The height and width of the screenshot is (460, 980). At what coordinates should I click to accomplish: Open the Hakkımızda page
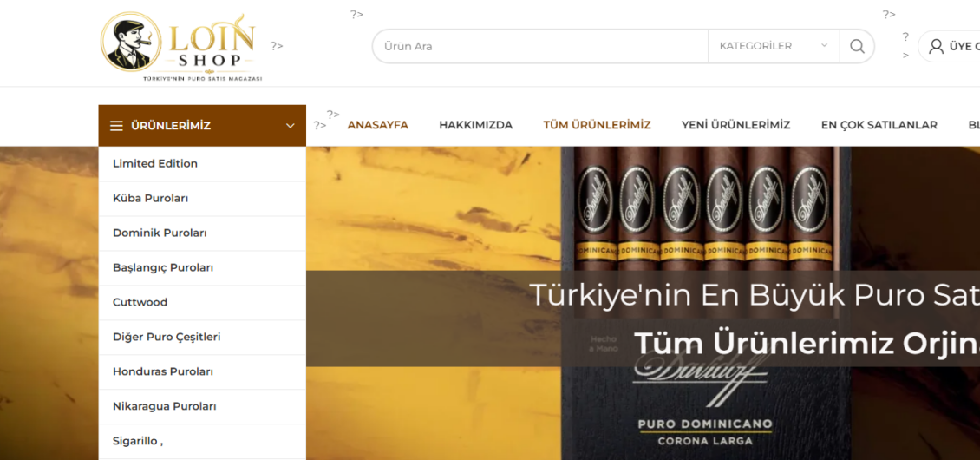(x=475, y=125)
